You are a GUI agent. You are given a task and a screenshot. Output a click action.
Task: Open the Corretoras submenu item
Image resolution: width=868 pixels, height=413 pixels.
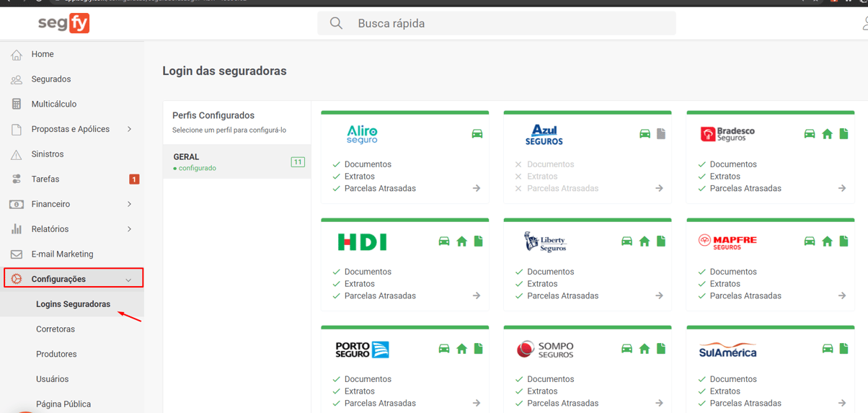(56, 329)
